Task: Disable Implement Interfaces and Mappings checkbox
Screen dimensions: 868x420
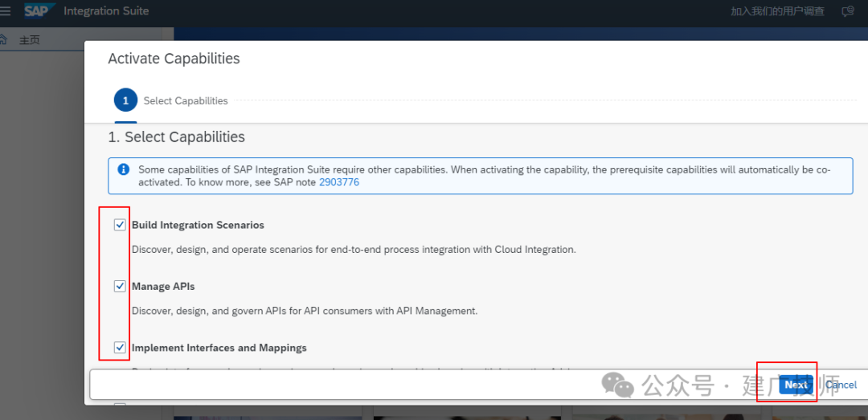Action: click(x=120, y=348)
